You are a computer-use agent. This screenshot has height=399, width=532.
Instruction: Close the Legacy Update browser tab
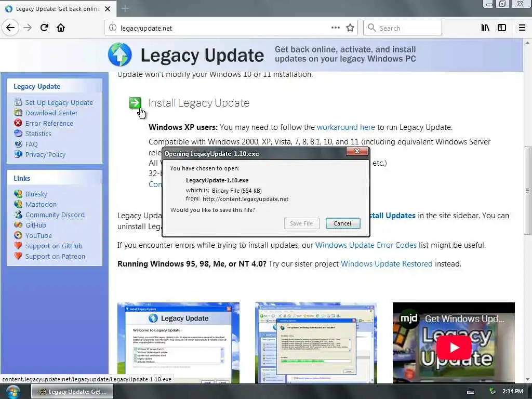[x=108, y=9]
